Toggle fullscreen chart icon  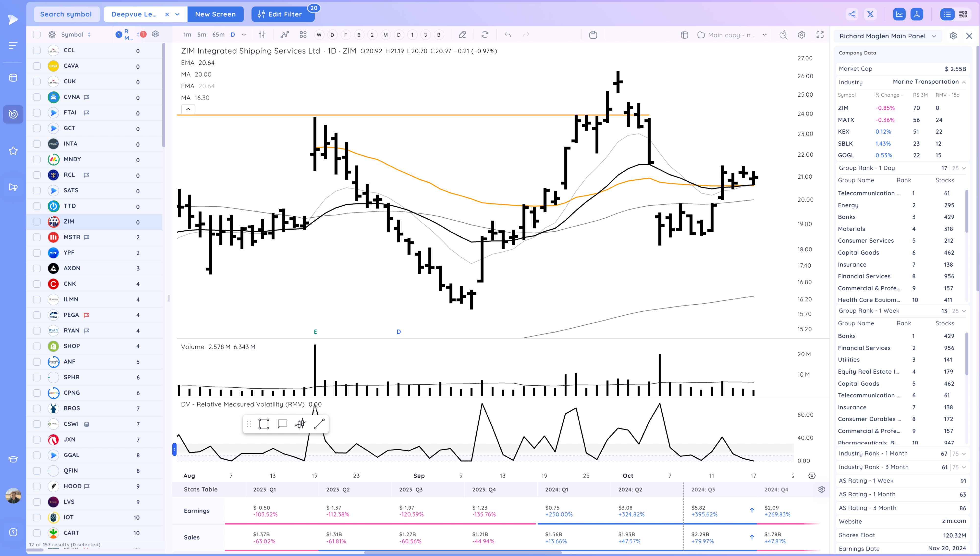coord(820,35)
